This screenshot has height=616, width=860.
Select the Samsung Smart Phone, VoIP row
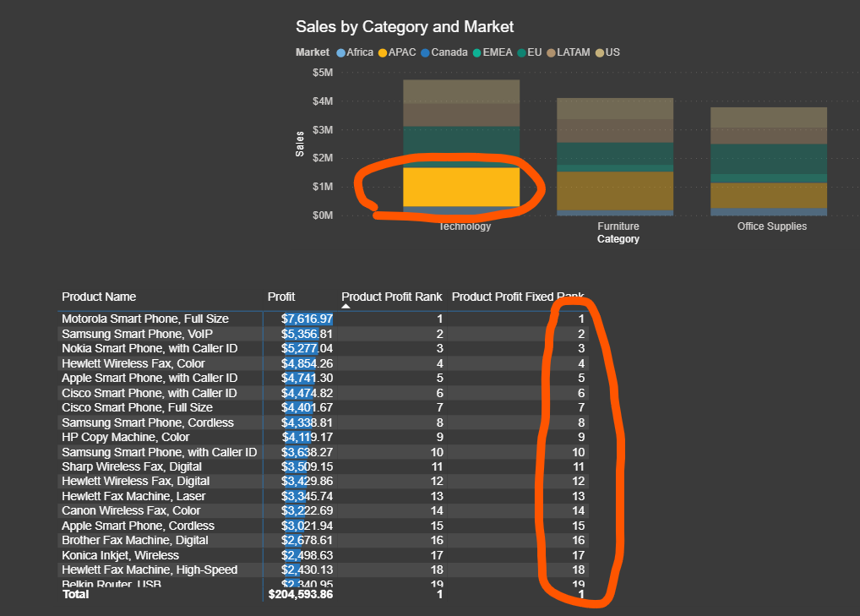pos(323,334)
